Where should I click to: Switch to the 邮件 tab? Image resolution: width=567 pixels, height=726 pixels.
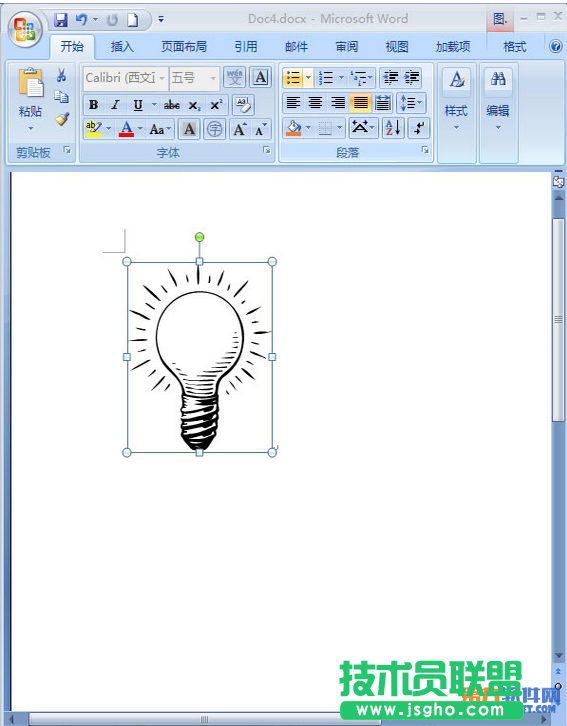tap(296, 46)
